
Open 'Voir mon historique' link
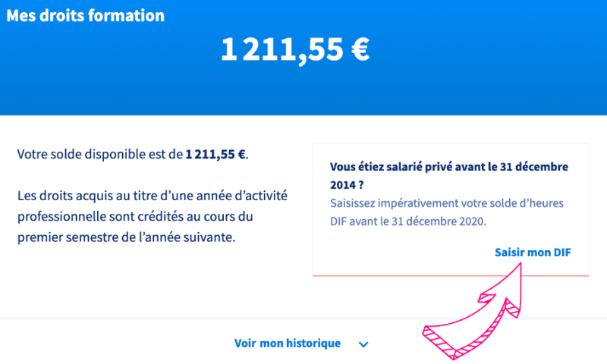pos(288,344)
